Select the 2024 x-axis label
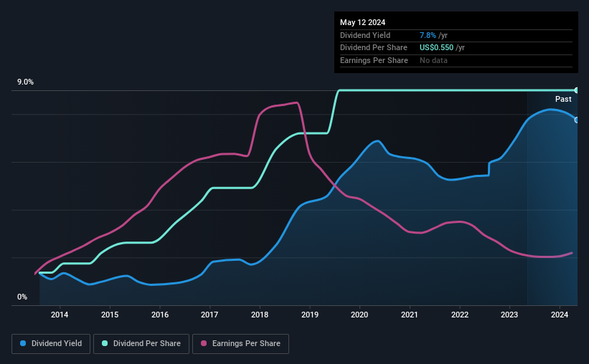 560,315
